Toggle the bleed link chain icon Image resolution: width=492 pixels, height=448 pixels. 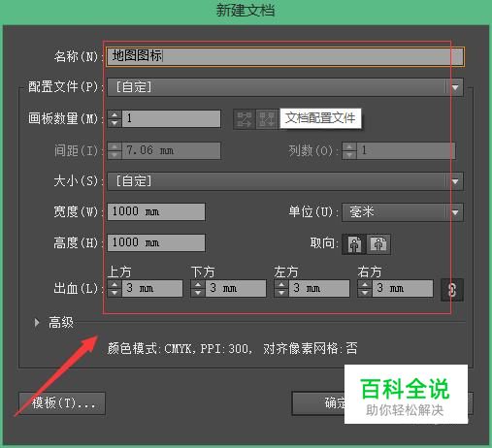(x=452, y=290)
